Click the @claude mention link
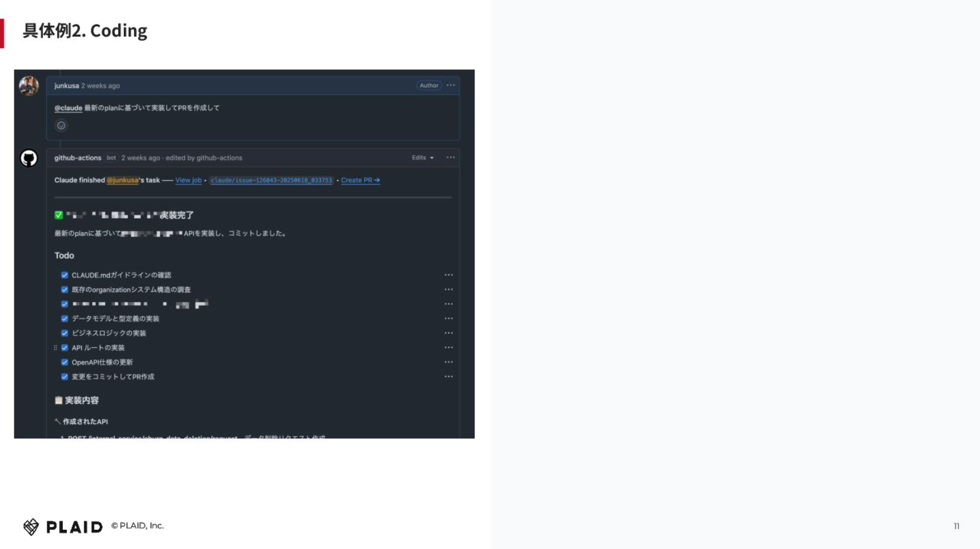 68,108
